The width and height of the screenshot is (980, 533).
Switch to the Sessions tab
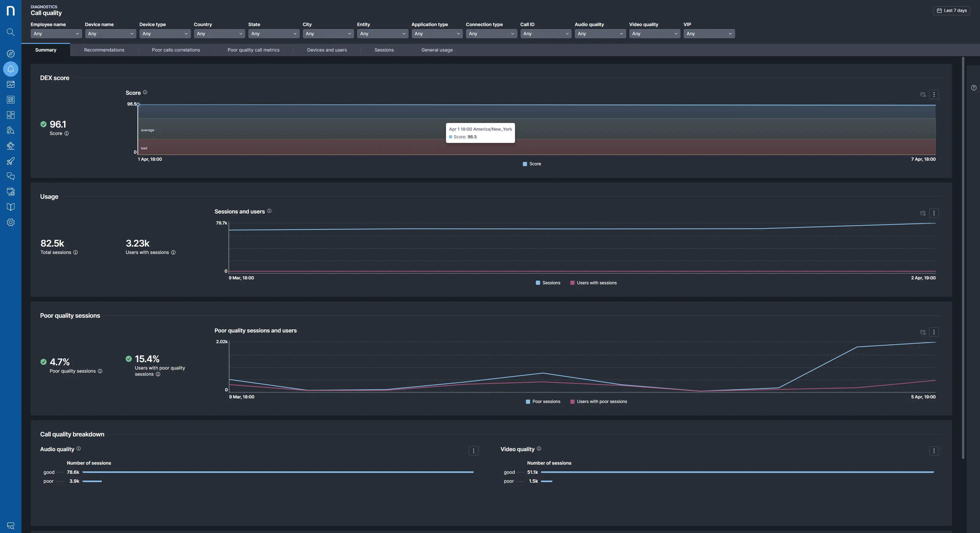[x=384, y=50]
